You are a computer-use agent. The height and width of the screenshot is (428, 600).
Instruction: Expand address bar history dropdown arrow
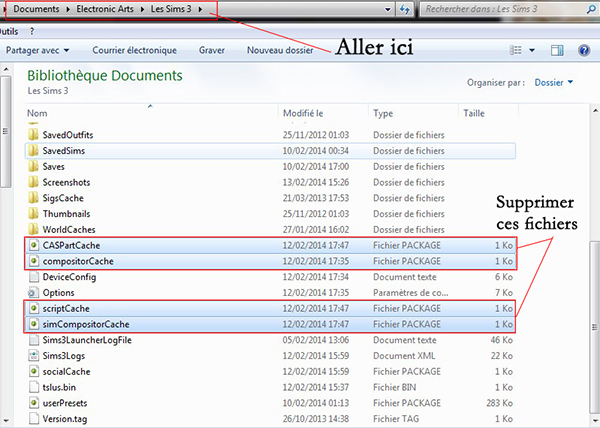[x=385, y=10]
